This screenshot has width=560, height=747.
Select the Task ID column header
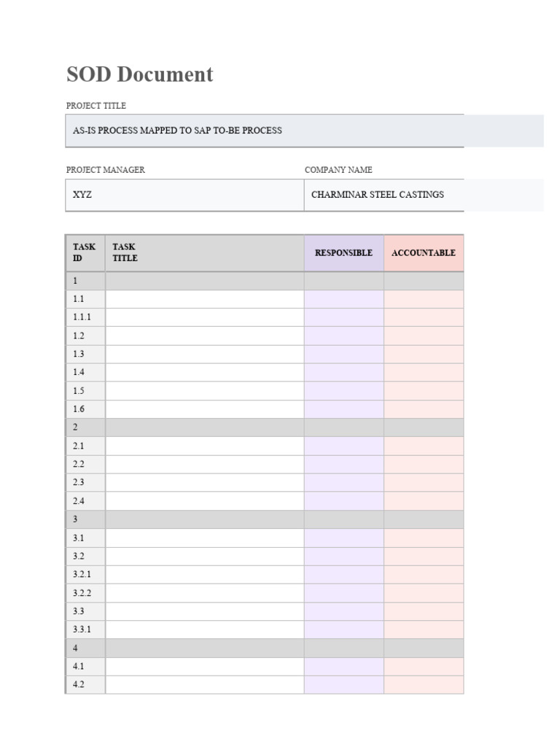(85, 252)
